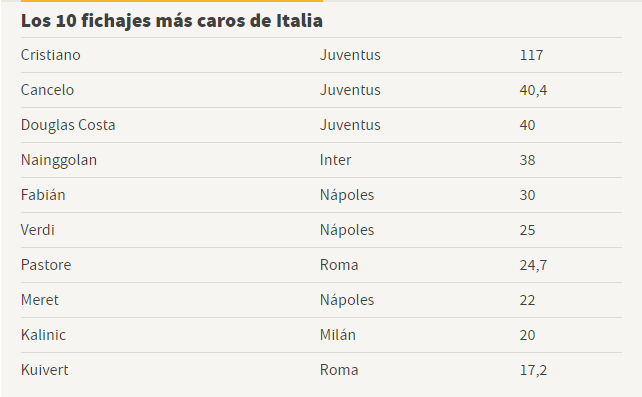
Task: Click the Milán club cell
Action: [338, 335]
